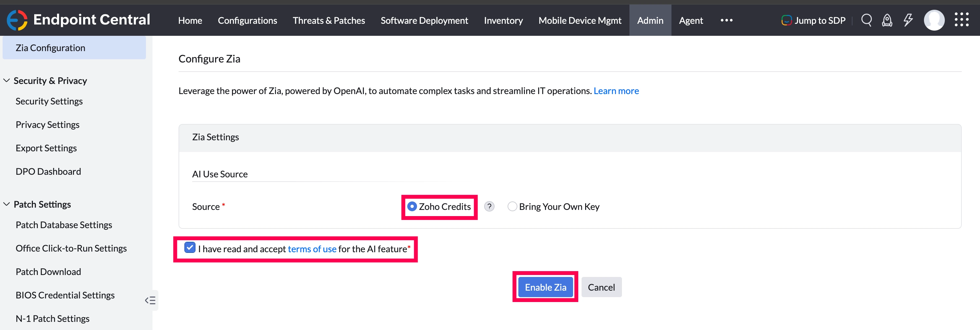The width and height of the screenshot is (980, 330).
Task: Open N-1 Patch Settings
Action: point(52,319)
